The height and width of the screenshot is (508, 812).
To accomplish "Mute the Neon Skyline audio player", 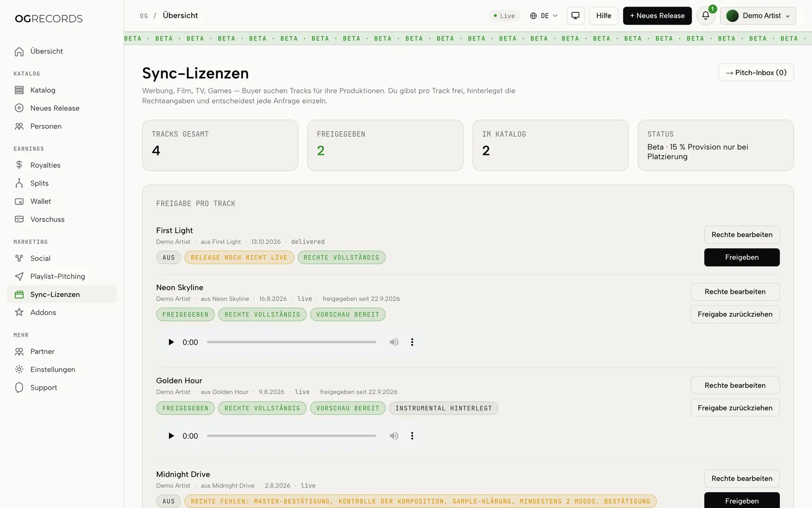I will [x=394, y=342].
